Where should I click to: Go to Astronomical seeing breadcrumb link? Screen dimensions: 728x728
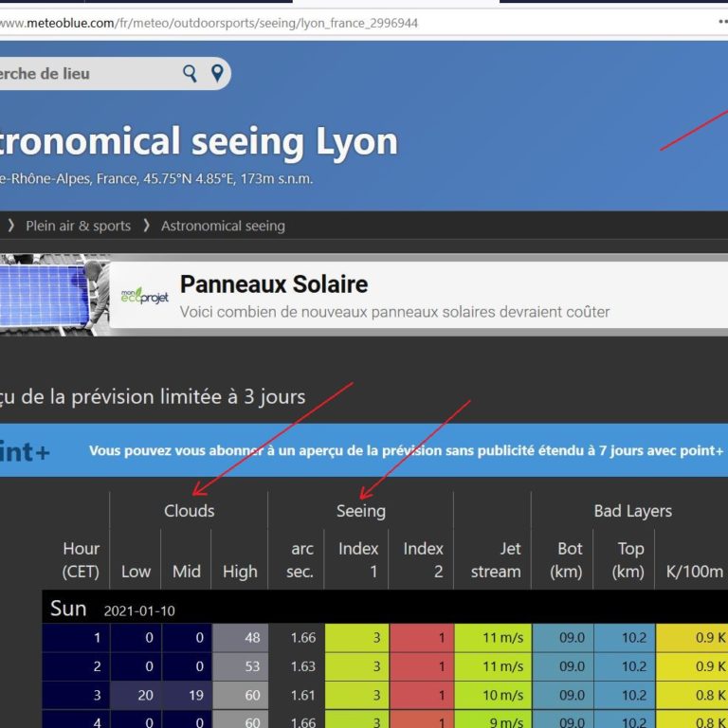coord(223,226)
